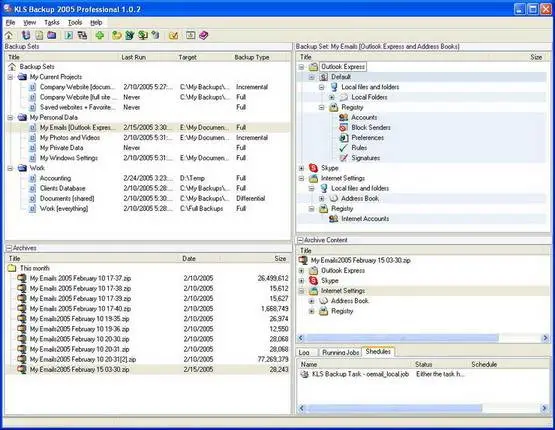Image resolution: width=555 pixels, height=430 pixels.
Task: Click the yellow folder toolbar icon
Action: click(x=116, y=35)
